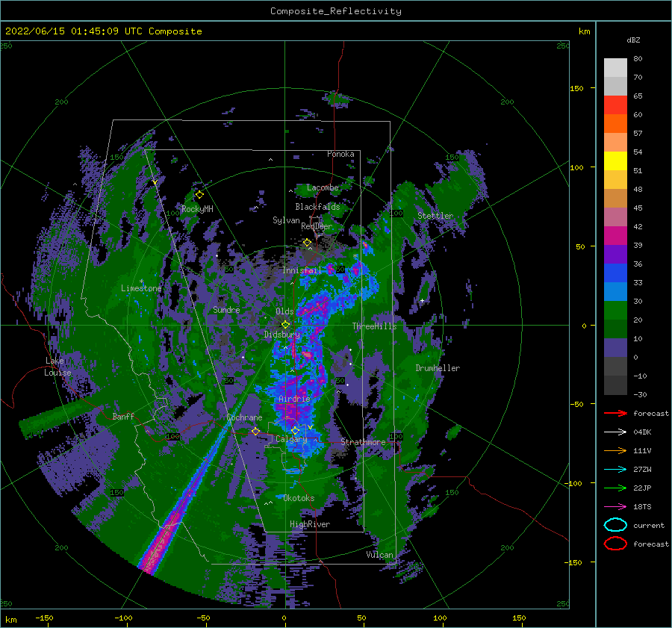
Task: Click the Okotoks city label
Action: [x=299, y=498]
